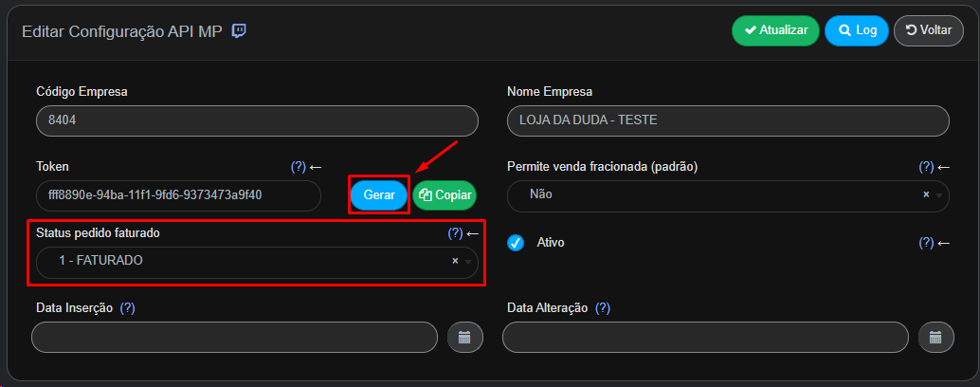Click the help (?) icon next to Data Inserção
980x387 pixels.
[x=128, y=307]
